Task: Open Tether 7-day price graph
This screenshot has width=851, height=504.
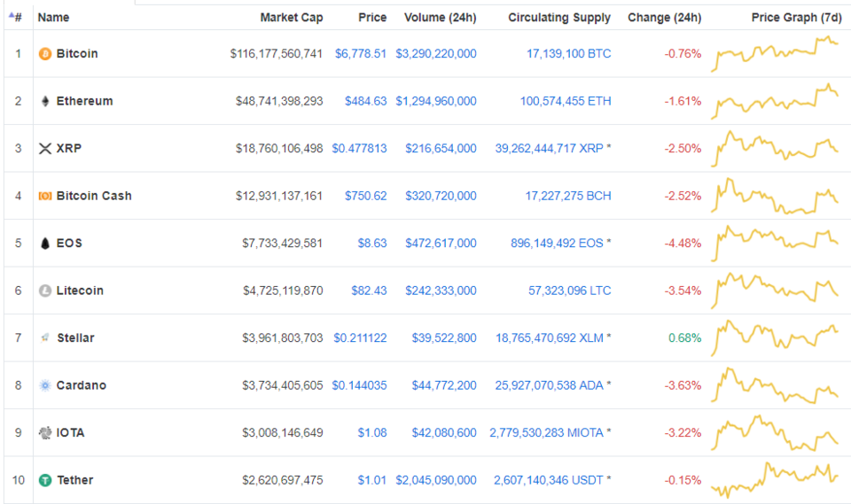Action: tap(775, 480)
